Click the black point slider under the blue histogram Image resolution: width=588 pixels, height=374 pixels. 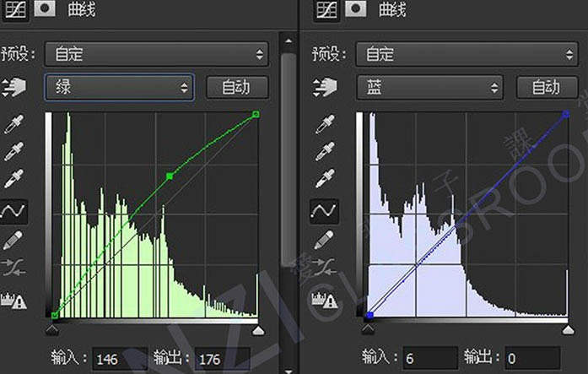point(368,329)
